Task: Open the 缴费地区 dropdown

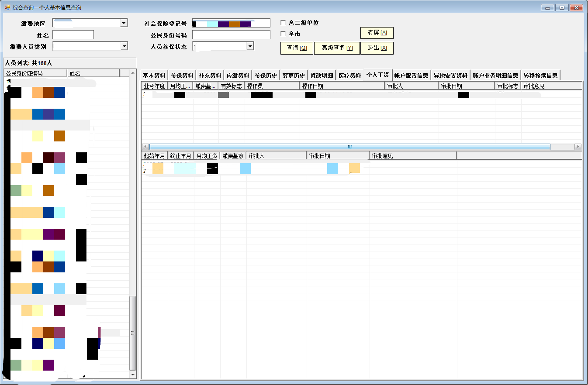Action: coord(124,23)
